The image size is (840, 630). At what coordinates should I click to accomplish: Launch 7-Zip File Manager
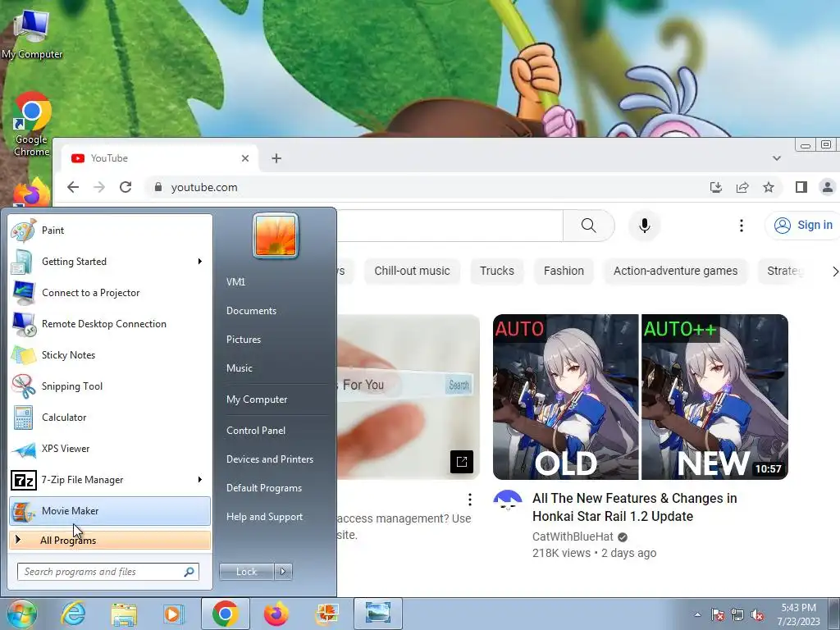click(110, 479)
